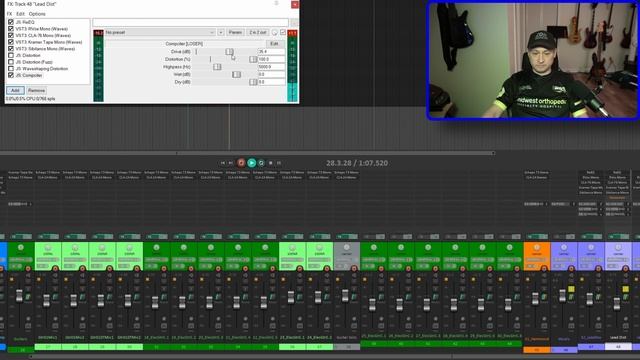Open the Edit menu in FX window

click(20, 14)
